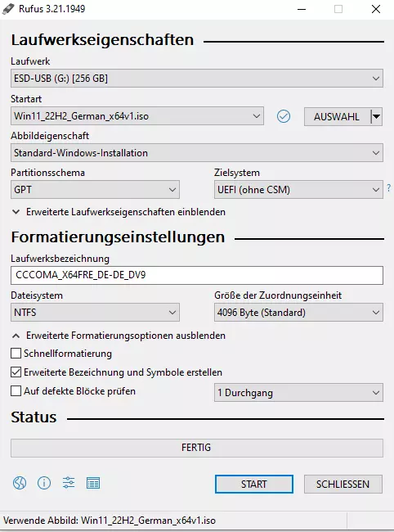Open the language globe icon
The image size is (394, 532).
coord(20,483)
